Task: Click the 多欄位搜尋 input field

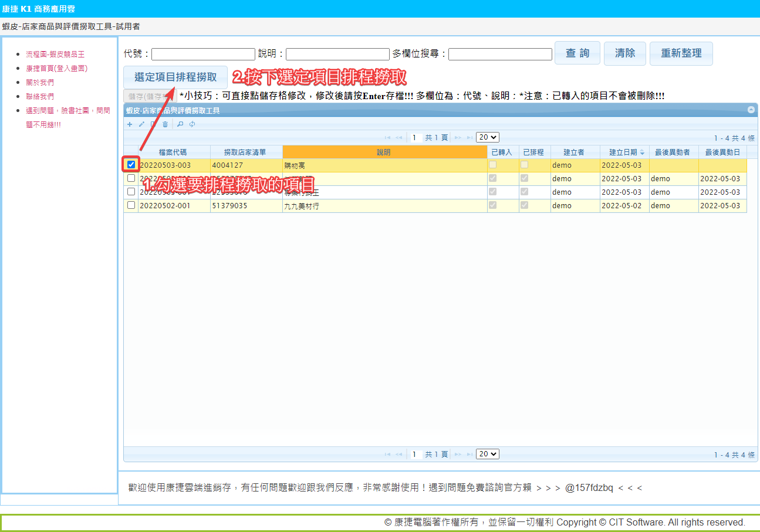Action: tap(500, 54)
